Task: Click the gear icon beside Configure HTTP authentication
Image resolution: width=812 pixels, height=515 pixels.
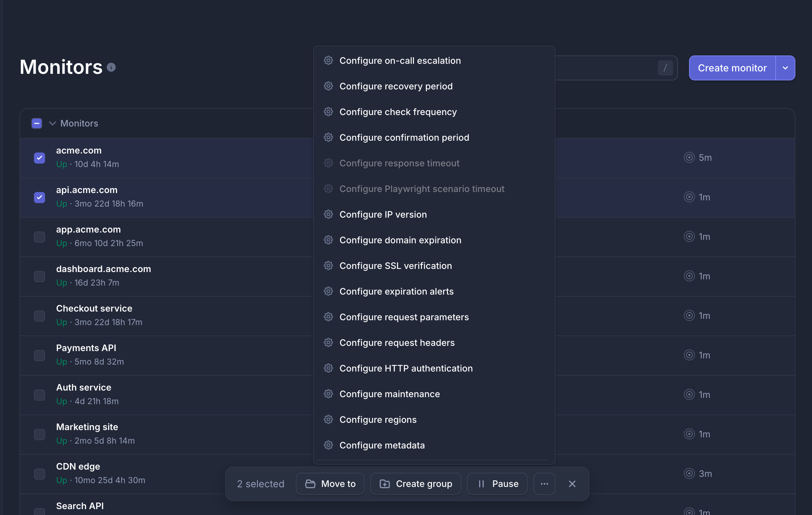Action: [328, 368]
